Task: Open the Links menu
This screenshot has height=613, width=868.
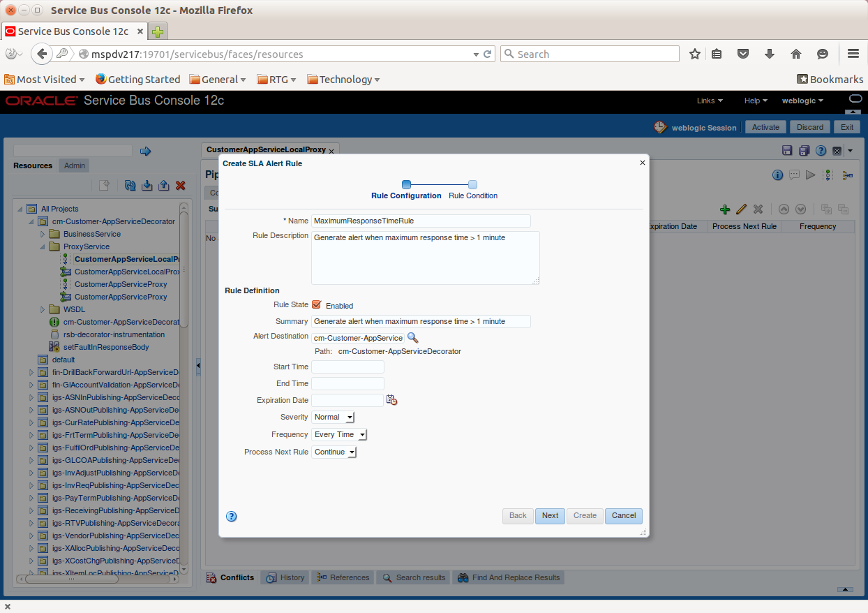Action: (710, 101)
